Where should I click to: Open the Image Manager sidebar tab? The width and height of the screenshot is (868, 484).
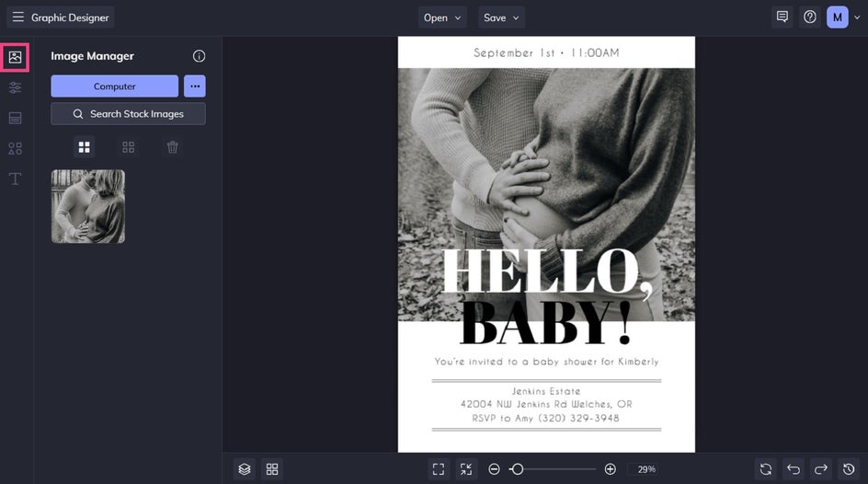[x=15, y=57]
